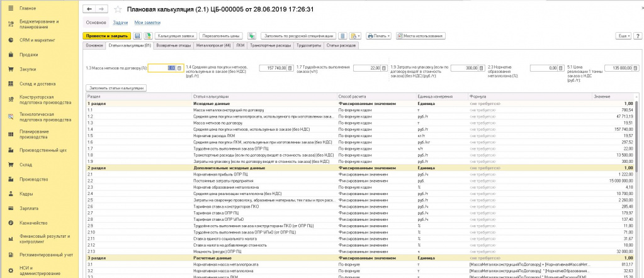
Task: Open НСИ и администрирование section
Action: tap(40, 270)
